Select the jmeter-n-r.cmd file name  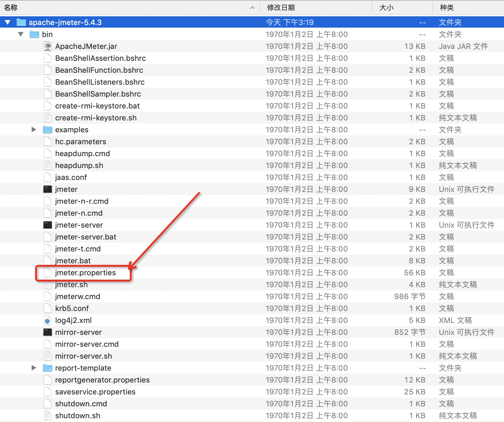(82, 201)
